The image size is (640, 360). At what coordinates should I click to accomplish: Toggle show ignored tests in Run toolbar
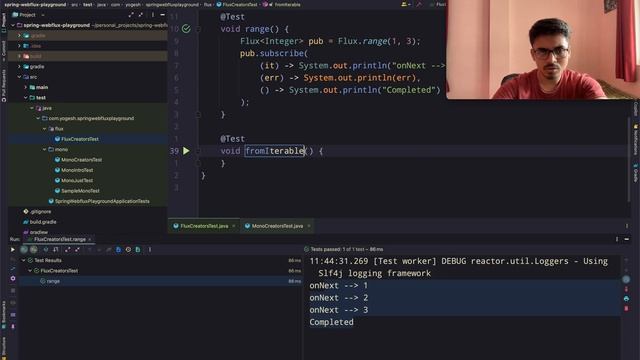click(x=34, y=249)
